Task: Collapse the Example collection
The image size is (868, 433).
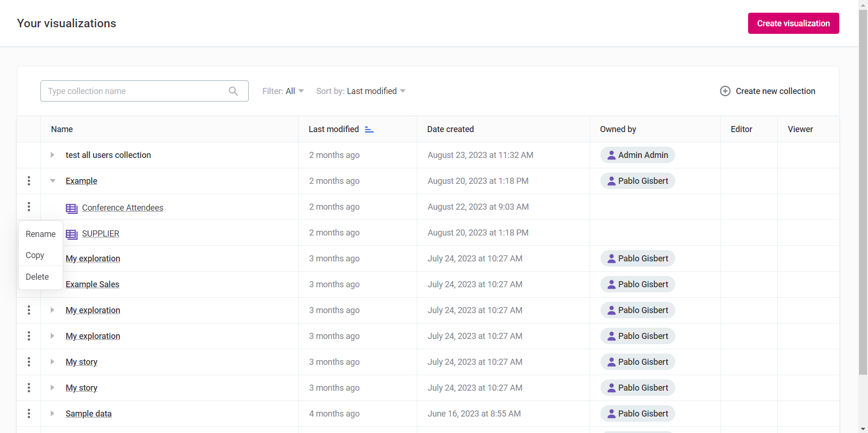Action: click(x=53, y=181)
